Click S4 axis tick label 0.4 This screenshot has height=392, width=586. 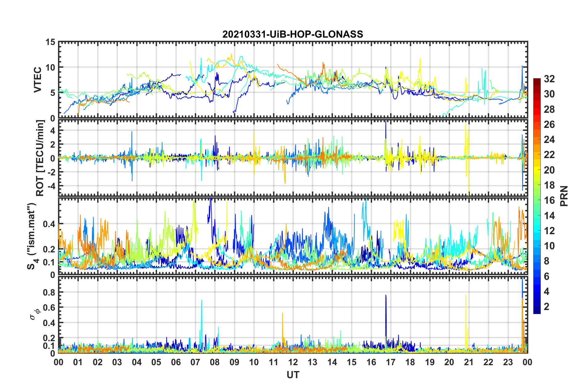pyautogui.click(x=49, y=224)
